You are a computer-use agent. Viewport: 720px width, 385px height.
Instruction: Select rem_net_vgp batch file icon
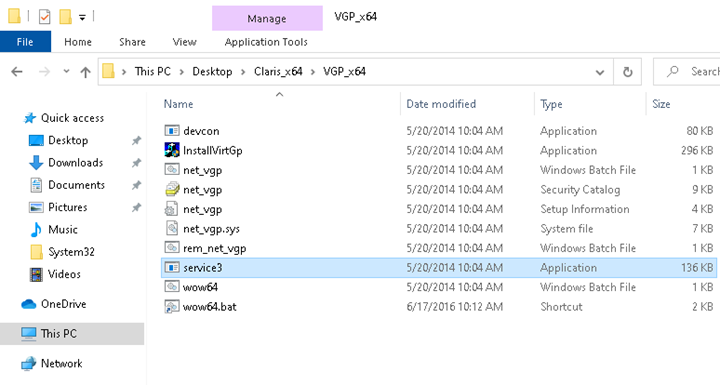pyautogui.click(x=172, y=248)
